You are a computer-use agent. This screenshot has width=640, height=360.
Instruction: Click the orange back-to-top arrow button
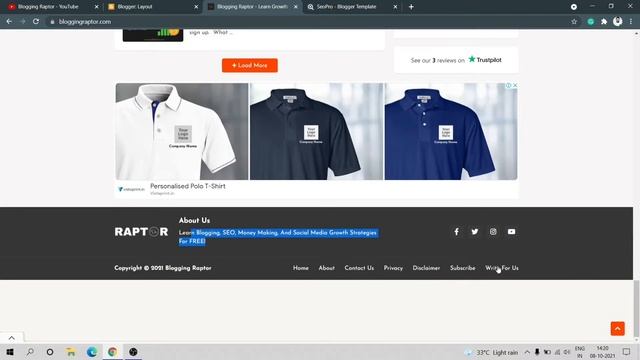pyautogui.click(x=618, y=329)
